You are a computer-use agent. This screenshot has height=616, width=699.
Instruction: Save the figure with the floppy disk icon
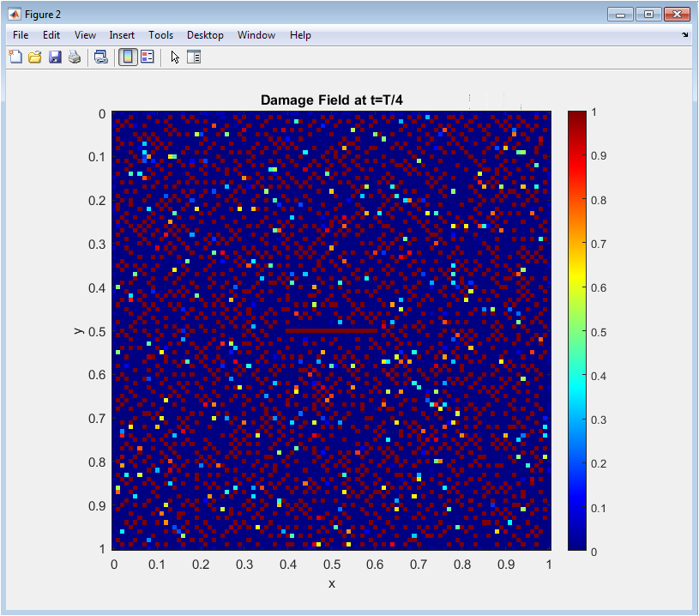(55, 57)
